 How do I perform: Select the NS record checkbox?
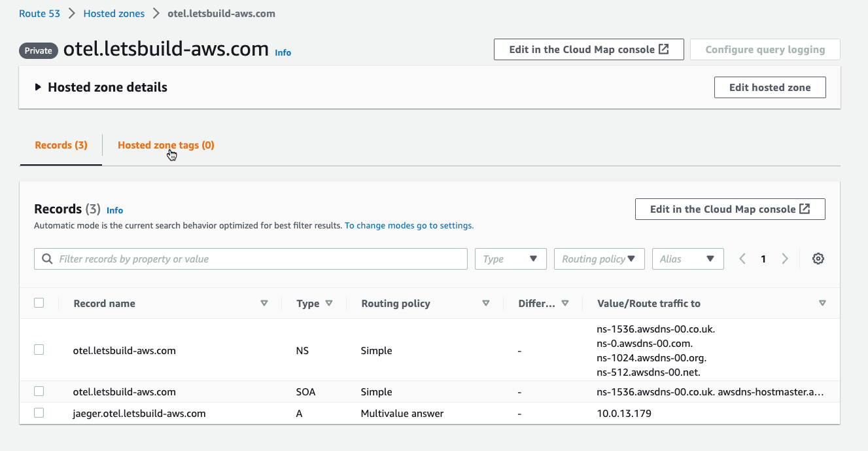(x=39, y=350)
